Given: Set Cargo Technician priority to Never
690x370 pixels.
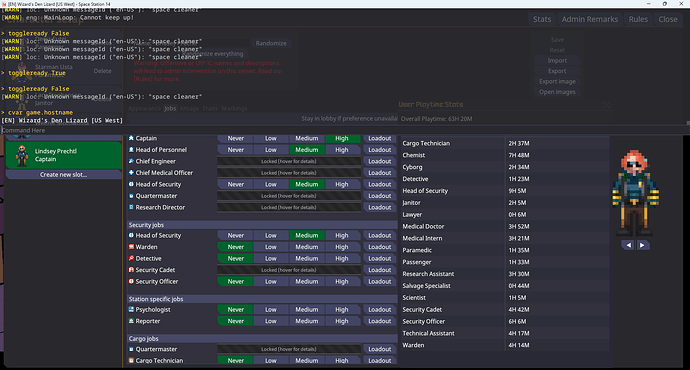Looking at the screenshot, I should pos(235,360).
